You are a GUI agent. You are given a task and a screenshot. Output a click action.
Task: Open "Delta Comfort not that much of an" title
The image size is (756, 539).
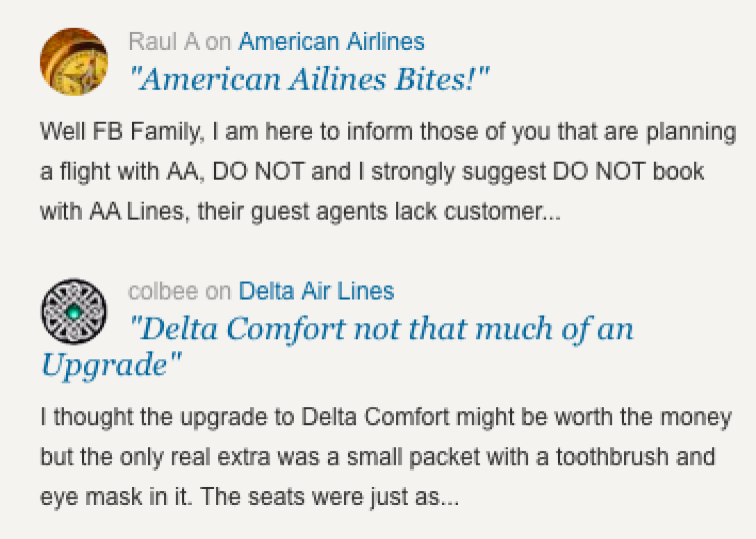(x=381, y=329)
